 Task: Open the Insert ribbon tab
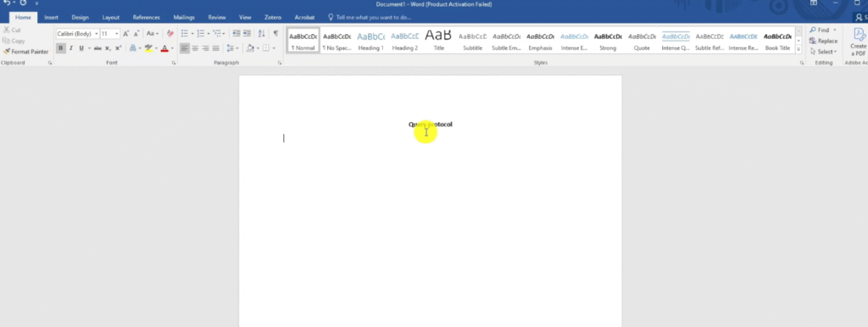pos(52,17)
